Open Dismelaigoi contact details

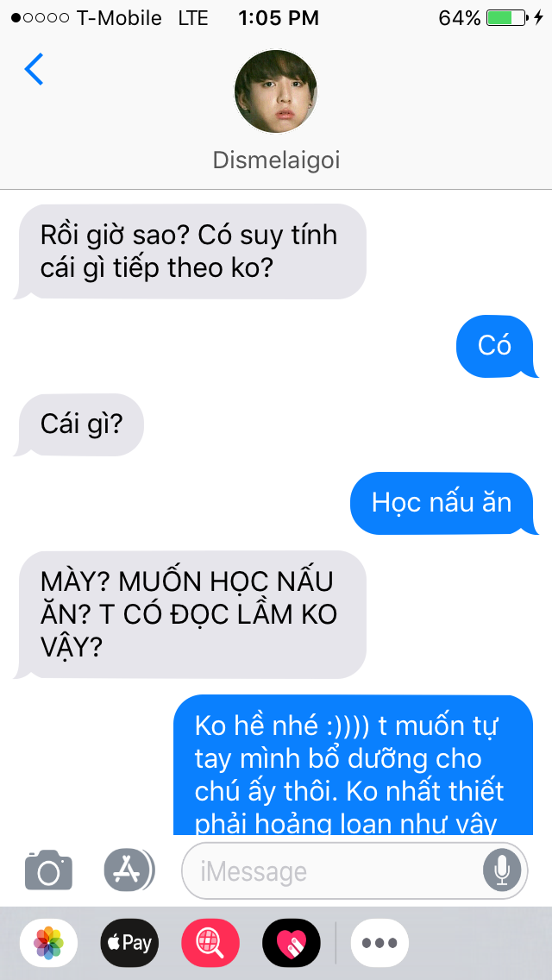[x=276, y=160]
